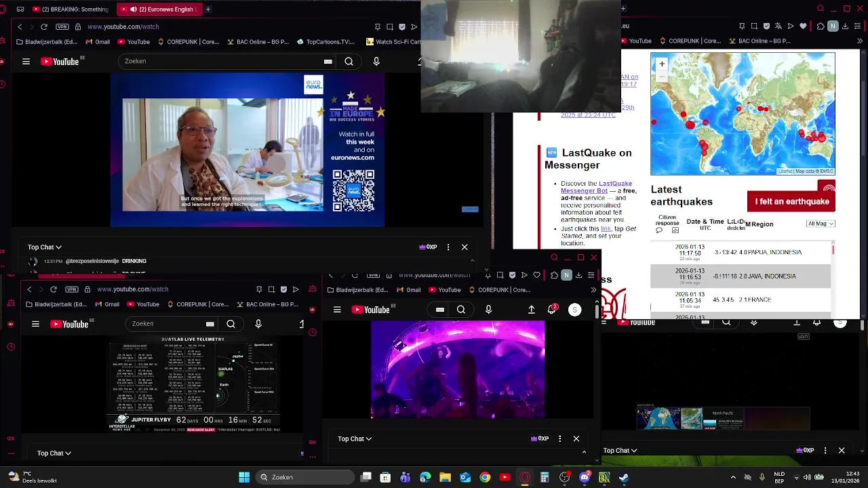Viewport: 868px width, 488px height.
Task: Click the Euronews video player
Action: [248, 150]
